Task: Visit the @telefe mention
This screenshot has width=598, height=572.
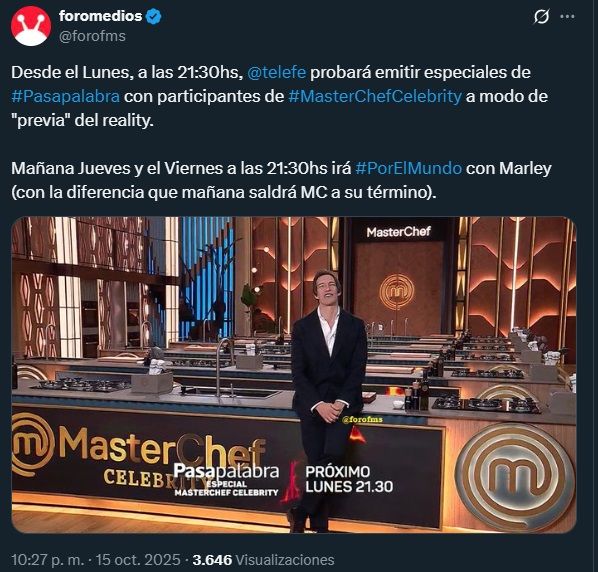Action: pyautogui.click(x=276, y=72)
